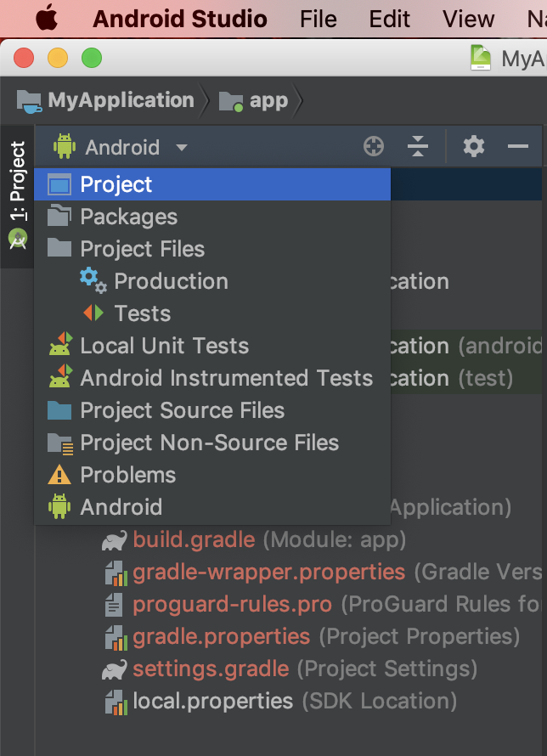The width and height of the screenshot is (547, 756).
Task: Hide the Project panel with minus icon
Action: coord(518,146)
